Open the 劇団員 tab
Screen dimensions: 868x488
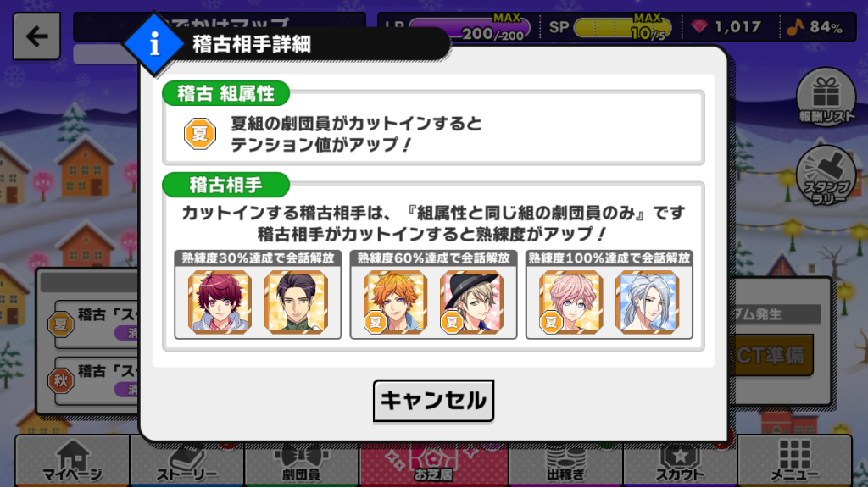(x=302, y=462)
